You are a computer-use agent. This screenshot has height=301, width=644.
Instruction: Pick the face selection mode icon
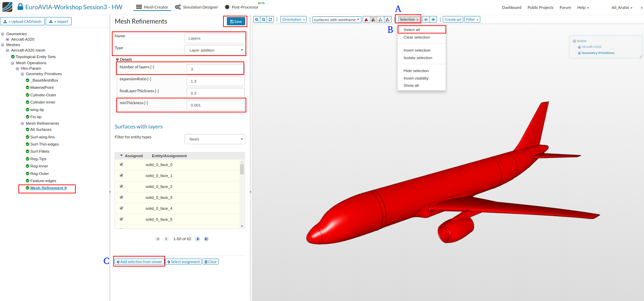(x=374, y=19)
